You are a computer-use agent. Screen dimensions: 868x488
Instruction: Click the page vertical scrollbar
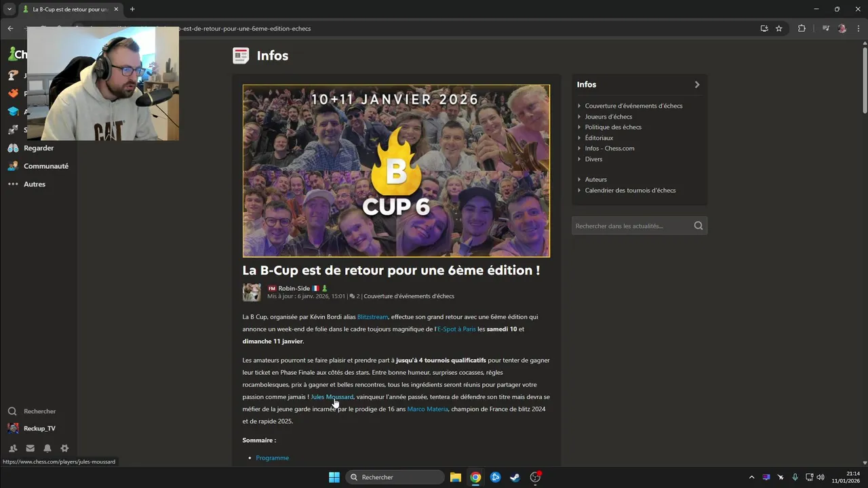pyautogui.click(x=865, y=79)
